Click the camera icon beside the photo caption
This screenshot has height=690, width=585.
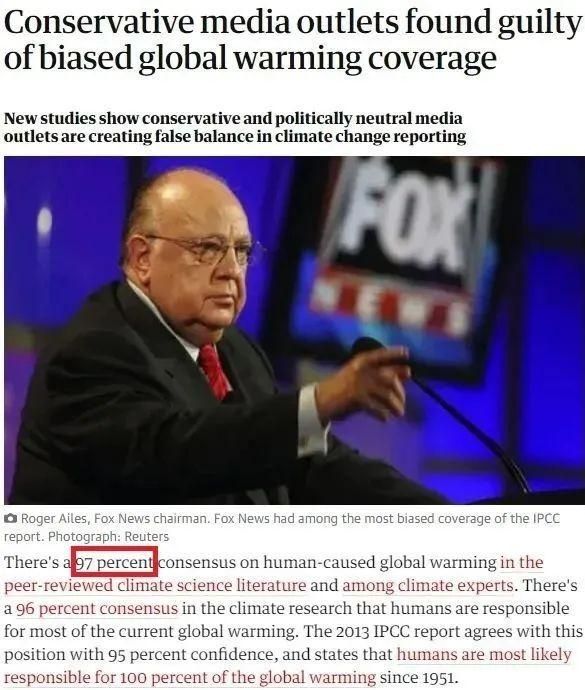[x=11, y=518]
